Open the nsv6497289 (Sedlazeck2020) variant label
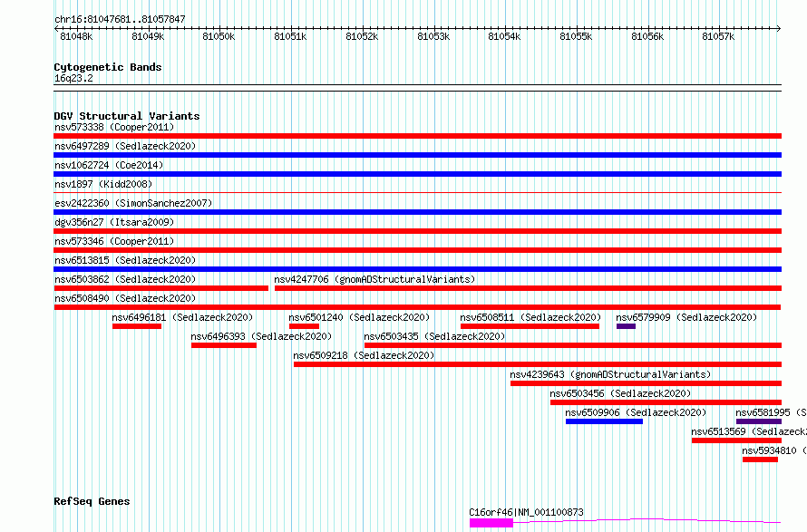This screenshot has width=807, height=532. click(125, 146)
